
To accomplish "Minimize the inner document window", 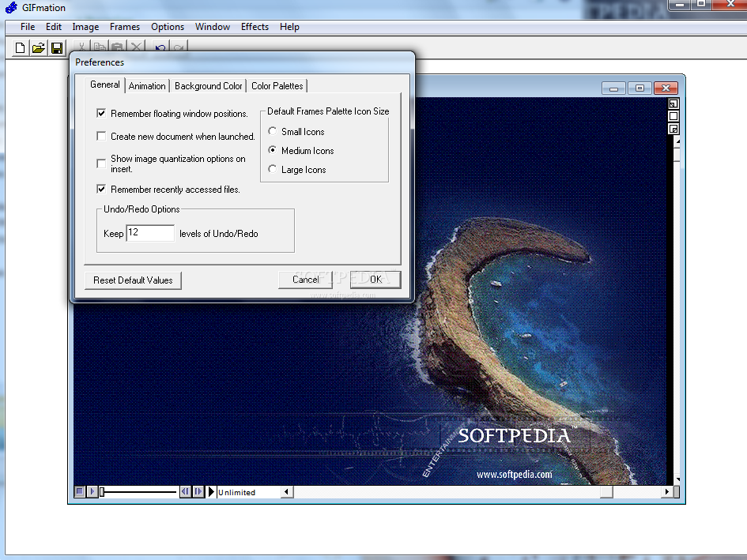I will [613, 88].
